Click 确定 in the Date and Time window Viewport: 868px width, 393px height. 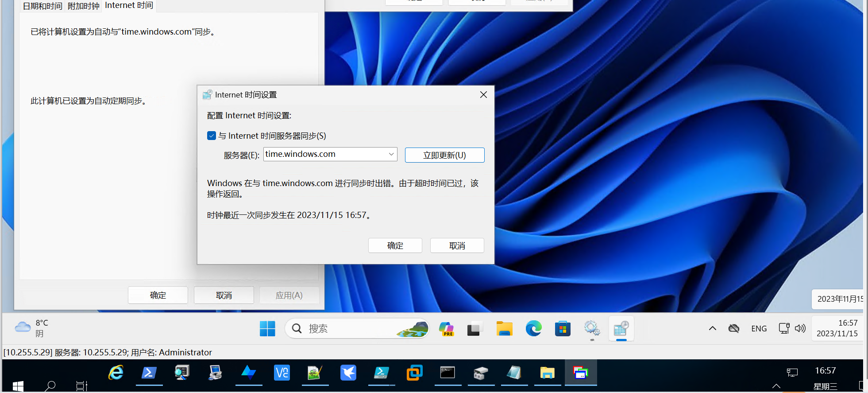coord(158,295)
